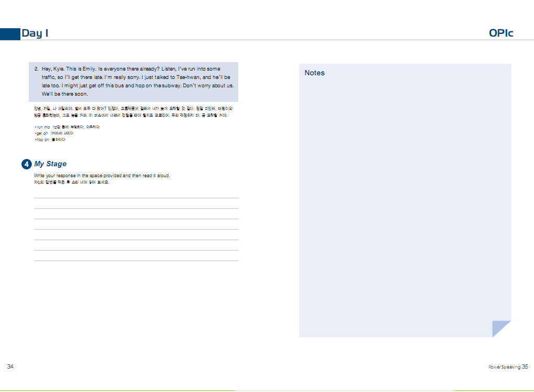Click the first blank writing line

[x=136, y=198]
